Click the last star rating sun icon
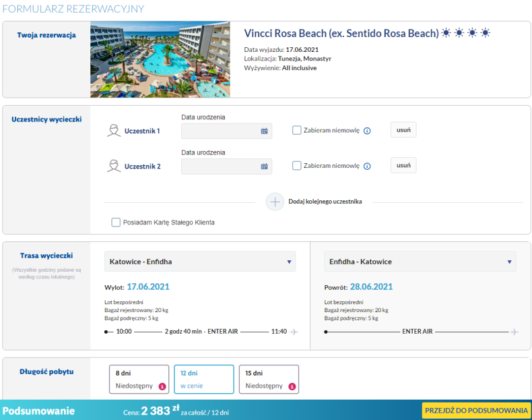 pos(486,33)
